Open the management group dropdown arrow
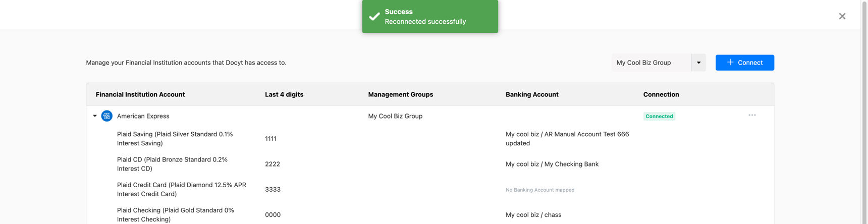 [698, 63]
